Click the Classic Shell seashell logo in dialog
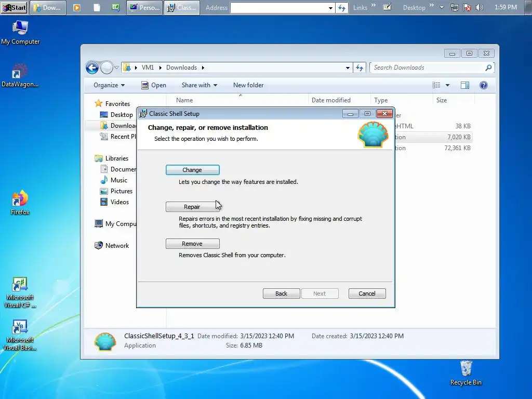 click(373, 135)
